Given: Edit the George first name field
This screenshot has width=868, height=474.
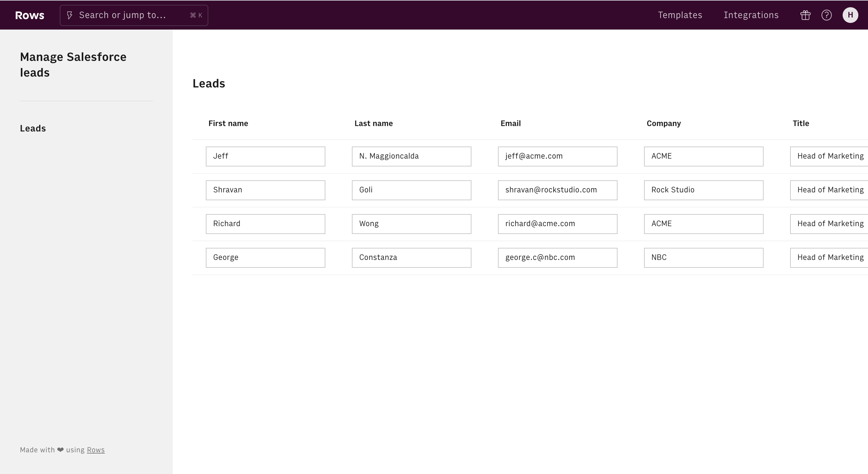Looking at the screenshot, I should 266,258.
